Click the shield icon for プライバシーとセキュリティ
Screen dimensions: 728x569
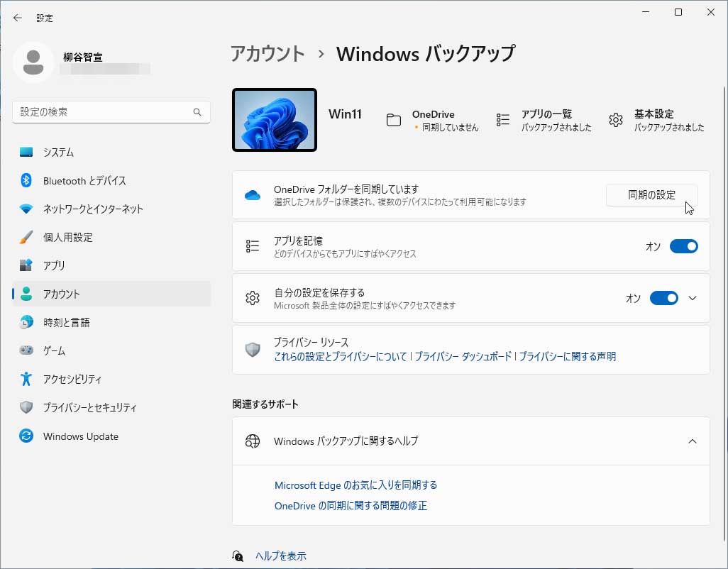coord(26,407)
